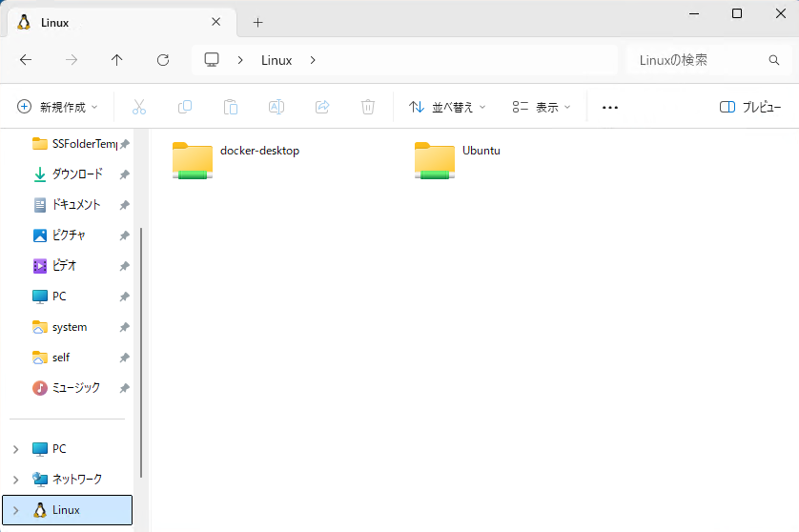Click the navigation pane vertical scrollbar
The height and width of the screenshot is (532, 799).
click(x=141, y=353)
